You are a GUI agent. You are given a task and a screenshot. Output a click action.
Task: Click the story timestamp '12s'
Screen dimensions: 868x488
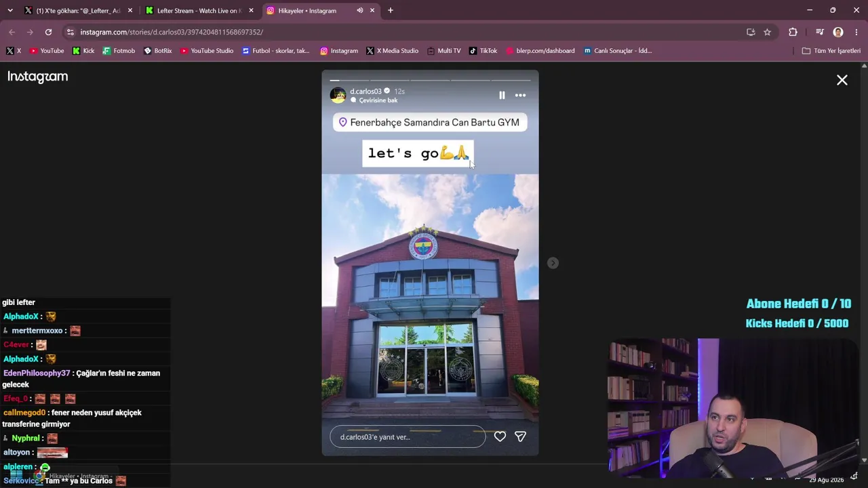399,91
